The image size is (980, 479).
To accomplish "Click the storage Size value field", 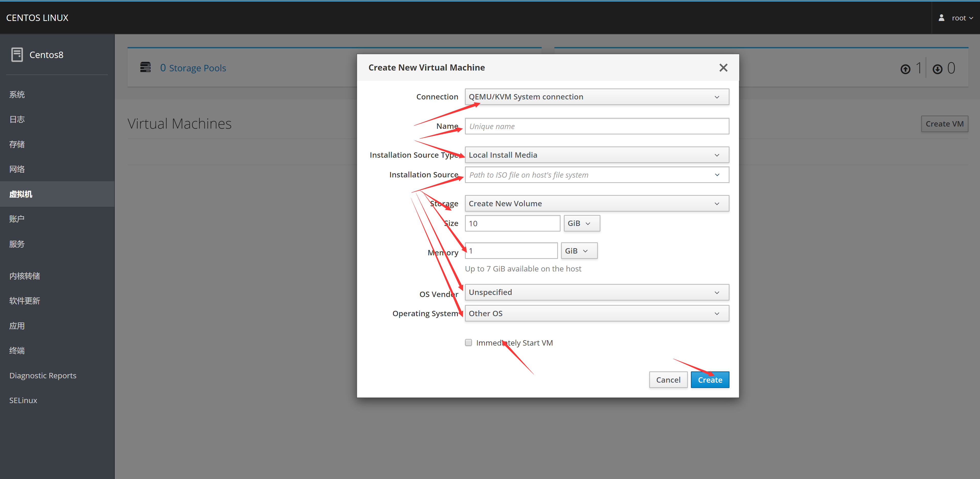I will (512, 223).
